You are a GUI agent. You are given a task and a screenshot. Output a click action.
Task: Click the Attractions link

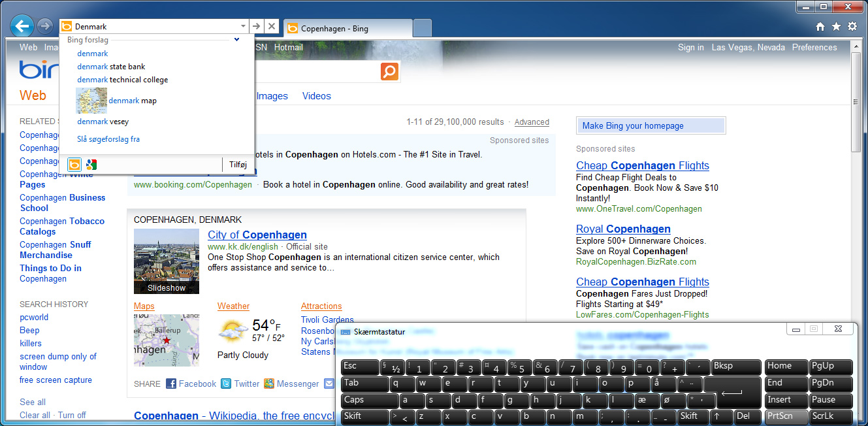click(x=321, y=306)
